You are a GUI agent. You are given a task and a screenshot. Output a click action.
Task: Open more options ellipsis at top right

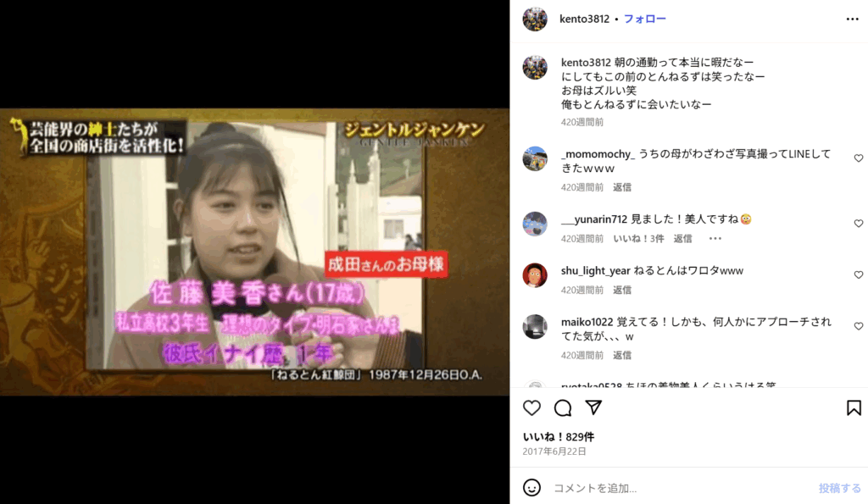(853, 19)
